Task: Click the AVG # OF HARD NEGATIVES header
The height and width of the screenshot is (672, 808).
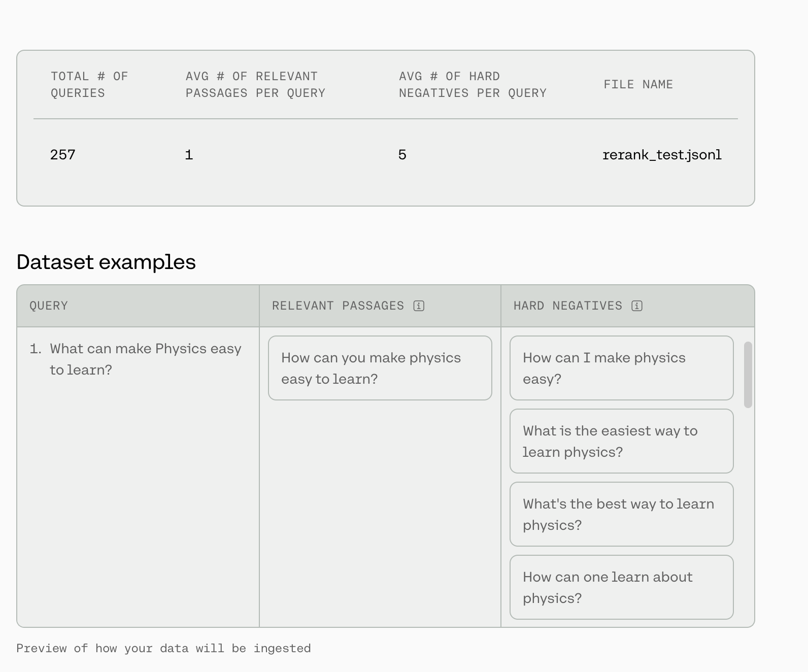Action: click(x=473, y=84)
